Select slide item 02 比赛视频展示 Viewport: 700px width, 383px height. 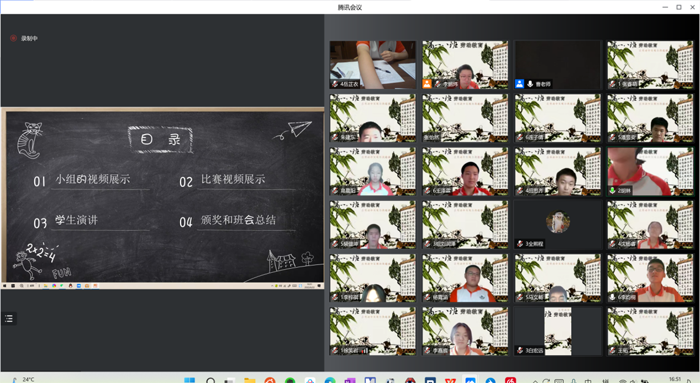tap(222, 180)
